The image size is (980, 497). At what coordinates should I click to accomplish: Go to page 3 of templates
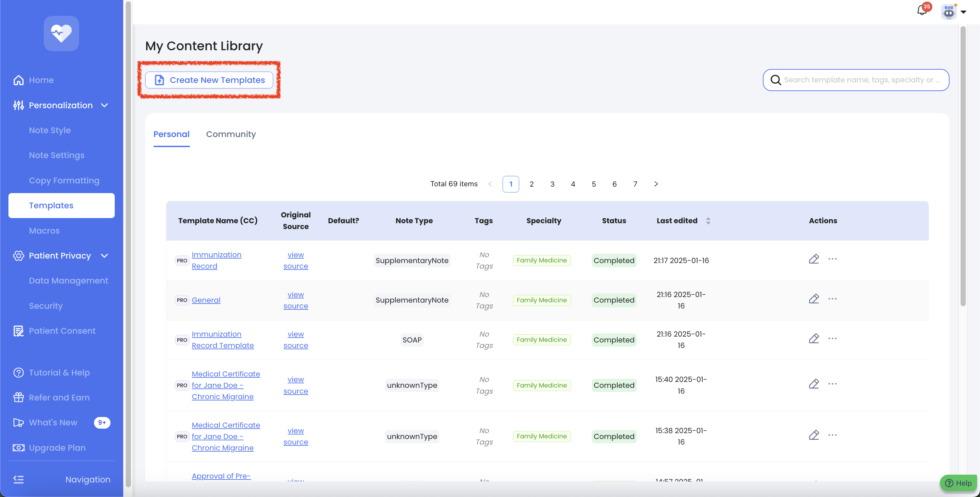coord(552,184)
